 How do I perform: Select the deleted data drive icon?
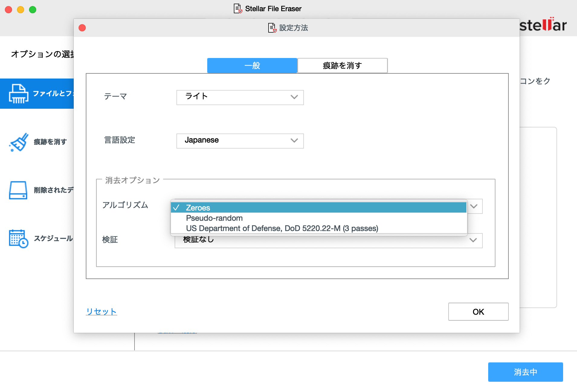click(x=18, y=190)
